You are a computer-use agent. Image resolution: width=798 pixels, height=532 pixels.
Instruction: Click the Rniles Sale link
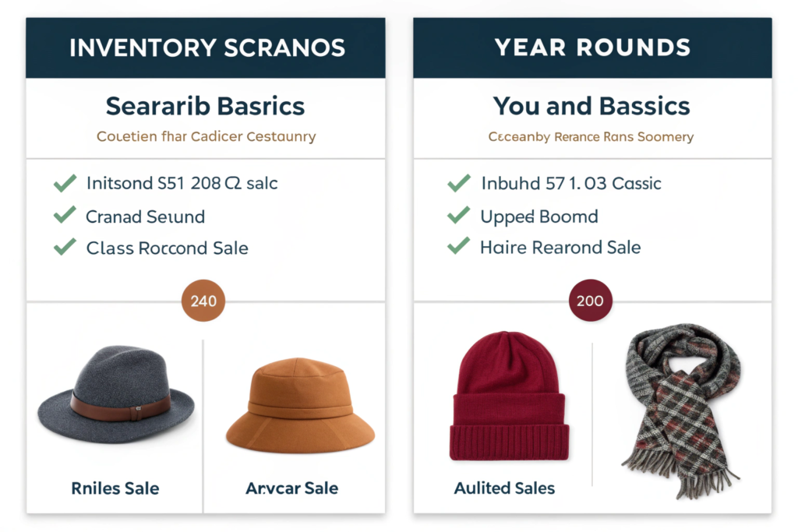click(115, 489)
